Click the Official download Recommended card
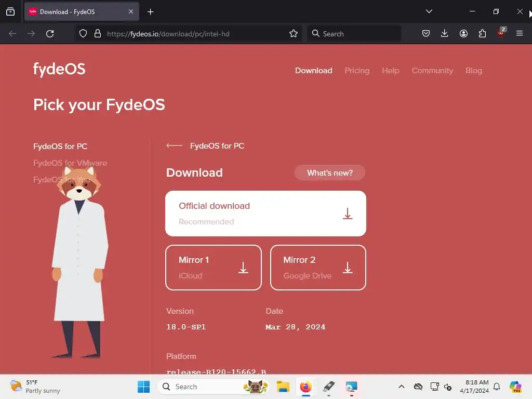532x399 pixels. click(265, 214)
